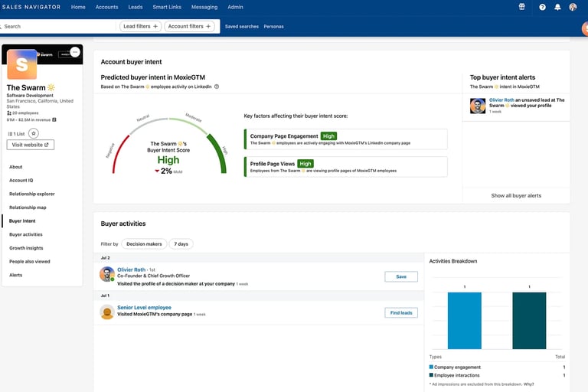Image resolution: width=588 pixels, height=392 pixels.
Task: Click the Search input field
Action: [58, 26]
